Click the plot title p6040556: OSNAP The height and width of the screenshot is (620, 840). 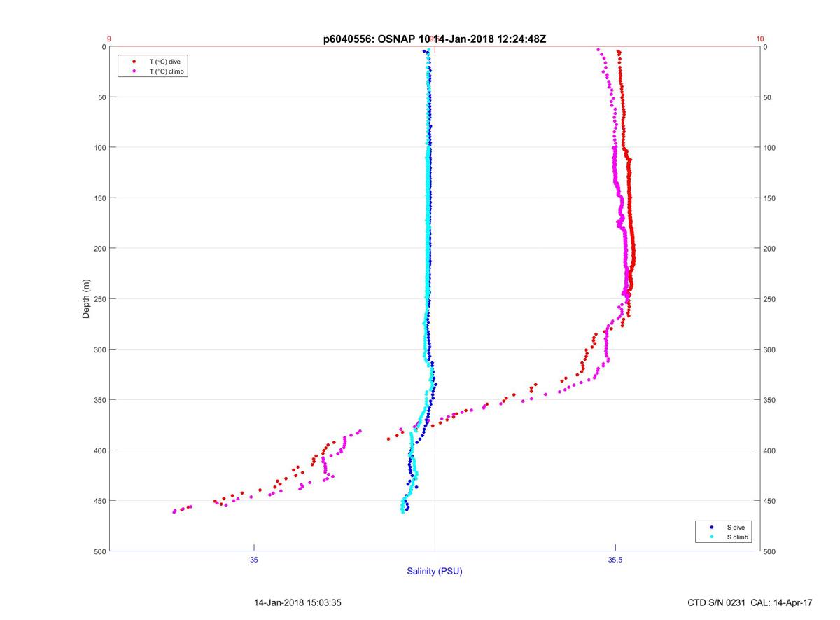pyautogui.click(x=370, y=39)
